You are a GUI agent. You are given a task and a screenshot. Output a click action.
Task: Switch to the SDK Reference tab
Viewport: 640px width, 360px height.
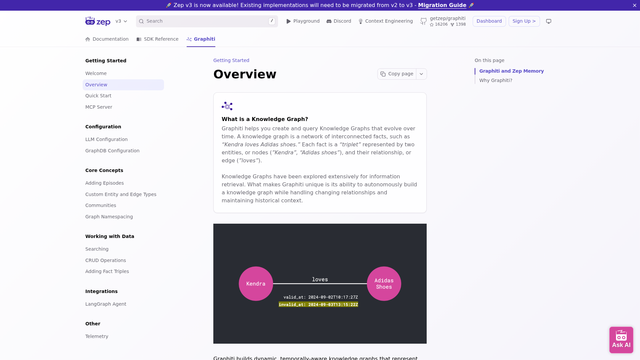pyautogui.click(x=158, y=39)
